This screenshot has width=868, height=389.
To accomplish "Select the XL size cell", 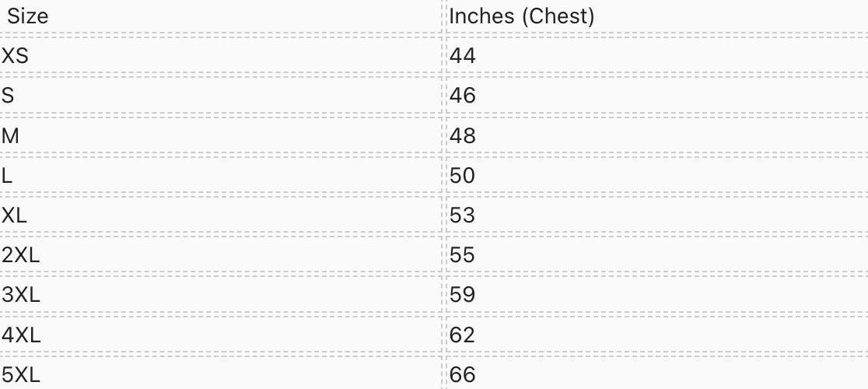I will coord(14,216).
